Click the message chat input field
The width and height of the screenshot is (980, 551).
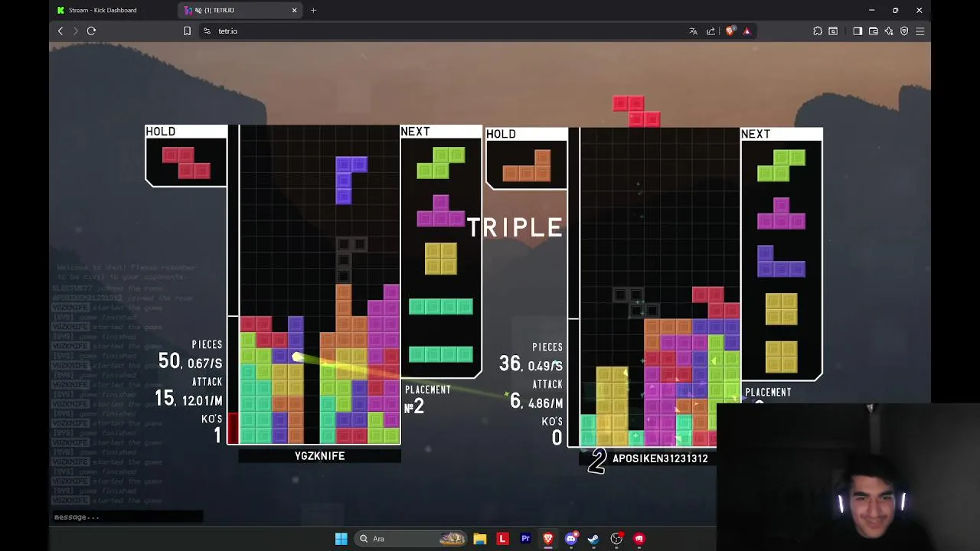[x=127, y=517]
